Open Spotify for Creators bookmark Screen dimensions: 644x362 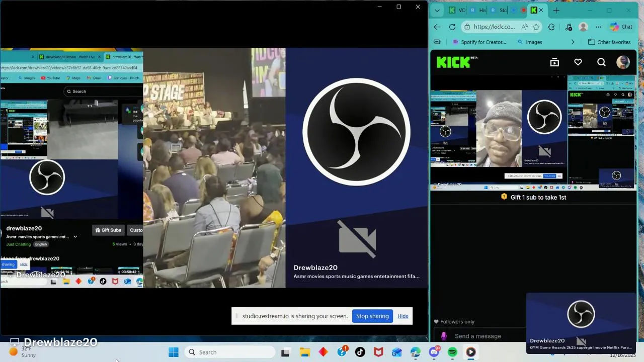point(479,42)
